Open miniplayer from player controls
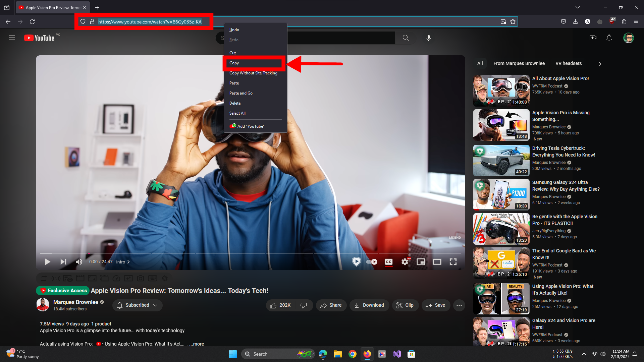This screenshot has height=362, width=644. (x=421, y=262)
